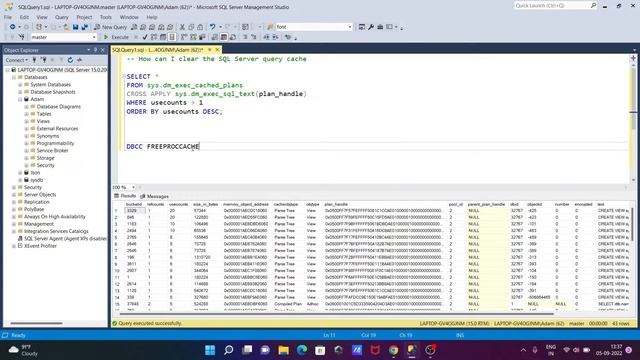Close the Object Explorer panel

[x=103, y=50]
